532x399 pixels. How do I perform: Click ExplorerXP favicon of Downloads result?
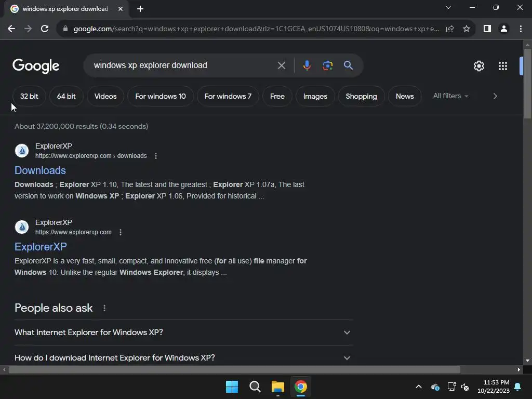tap(22, 151)
